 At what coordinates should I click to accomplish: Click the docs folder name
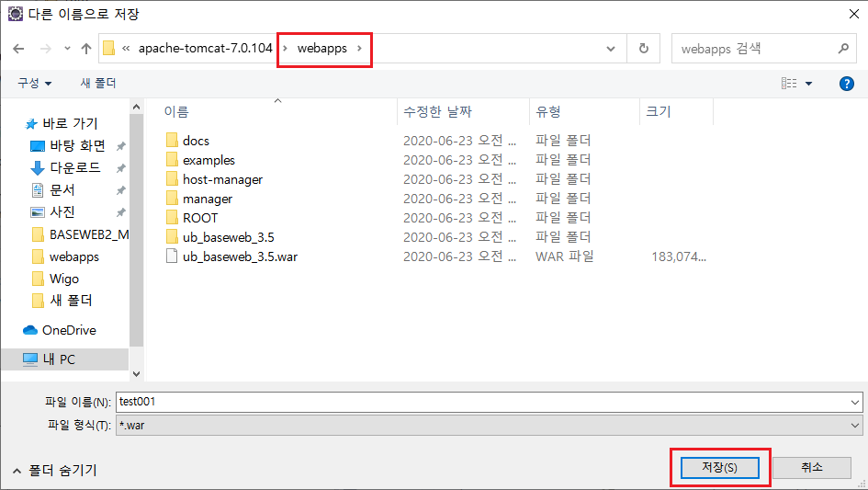click(x=196, y=141)
